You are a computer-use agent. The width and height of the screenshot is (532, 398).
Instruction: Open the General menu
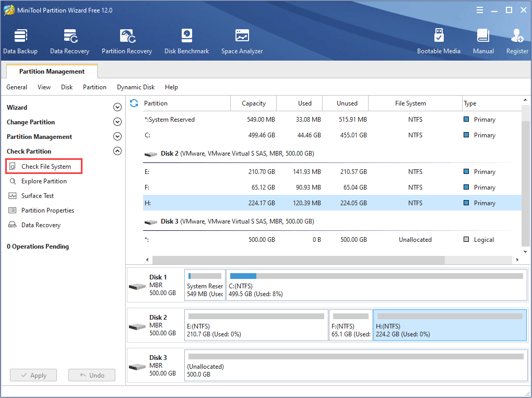click(x=17, y=87)
